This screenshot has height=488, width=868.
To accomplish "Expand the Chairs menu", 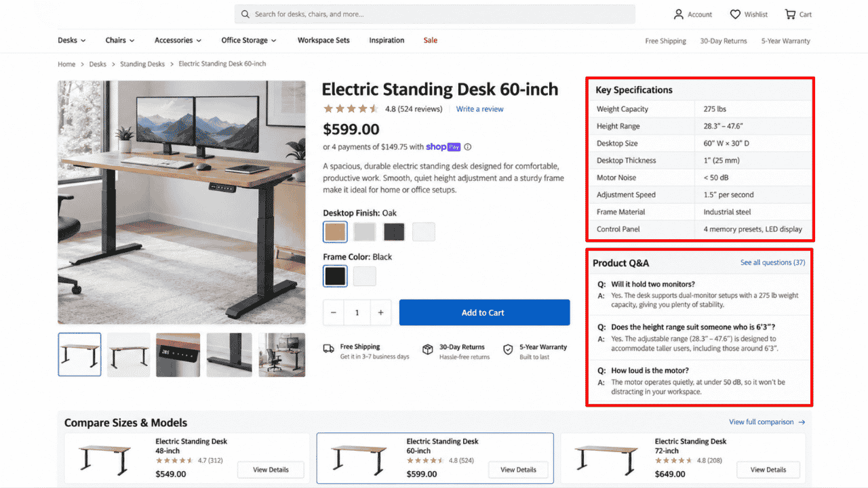I will (x=120, y=41).
